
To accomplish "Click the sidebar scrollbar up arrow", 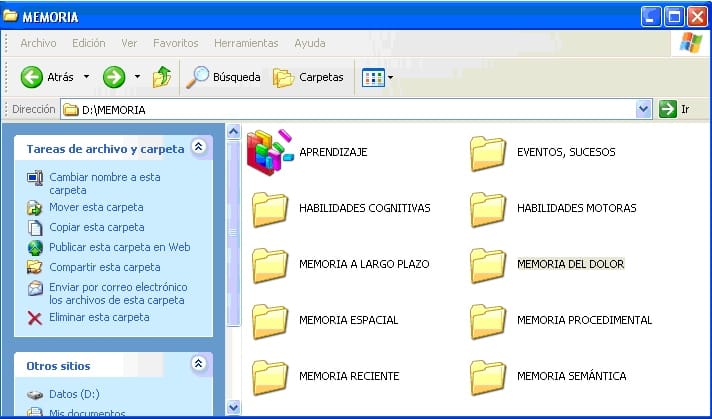I will pyautogui.click(x=233, y=132).
